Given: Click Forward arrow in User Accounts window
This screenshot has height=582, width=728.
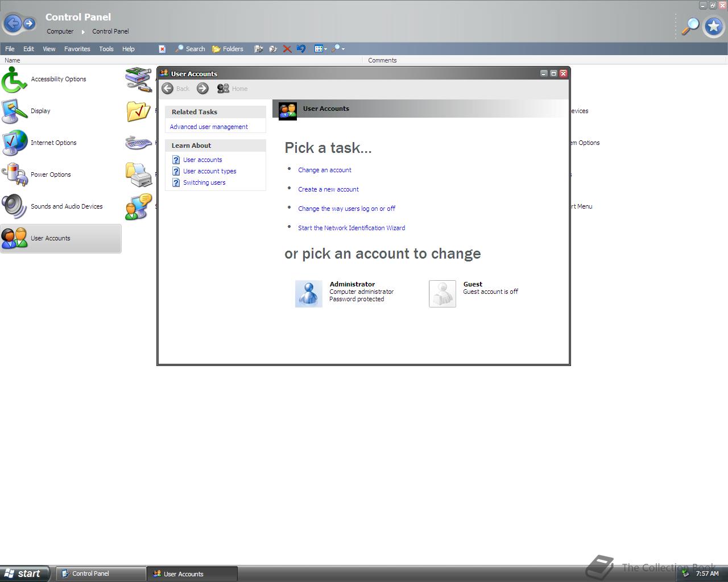Looking at the screenshot, I should [x=202, y=88].
